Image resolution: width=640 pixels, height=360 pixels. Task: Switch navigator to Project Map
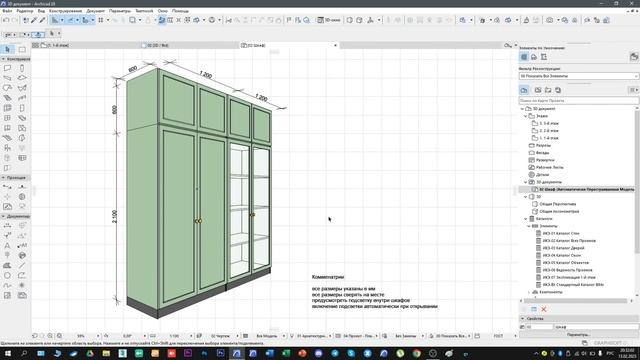click(524, 90)
